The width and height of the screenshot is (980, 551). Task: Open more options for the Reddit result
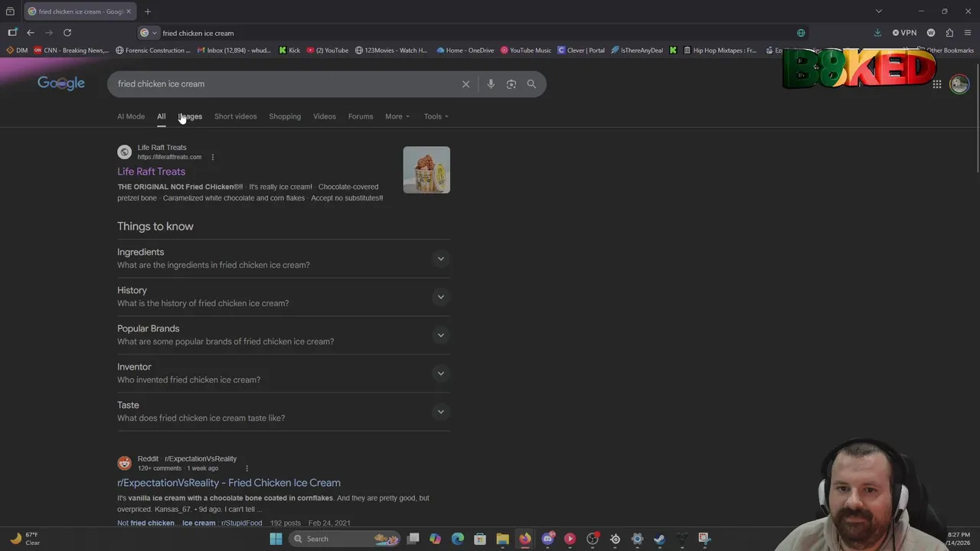coord(247,468)
